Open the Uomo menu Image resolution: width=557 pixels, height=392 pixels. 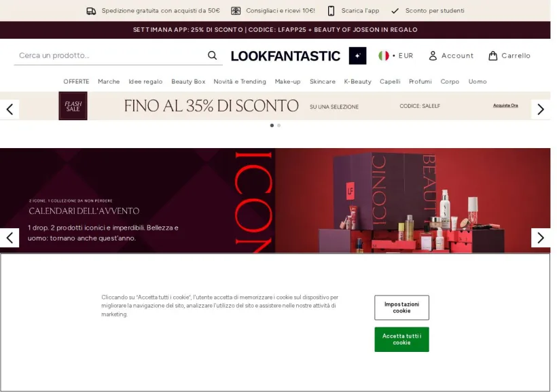[x=478, y=82]
